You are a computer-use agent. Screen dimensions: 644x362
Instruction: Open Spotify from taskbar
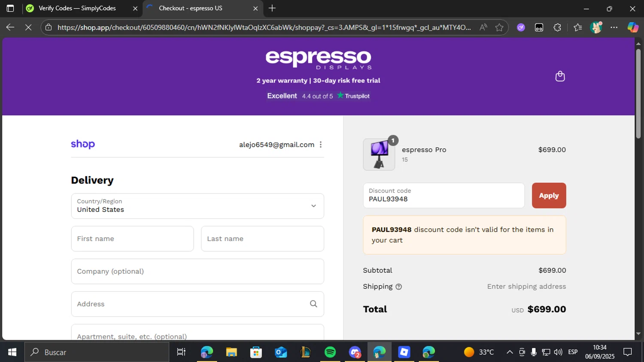(x=330, y=352)
